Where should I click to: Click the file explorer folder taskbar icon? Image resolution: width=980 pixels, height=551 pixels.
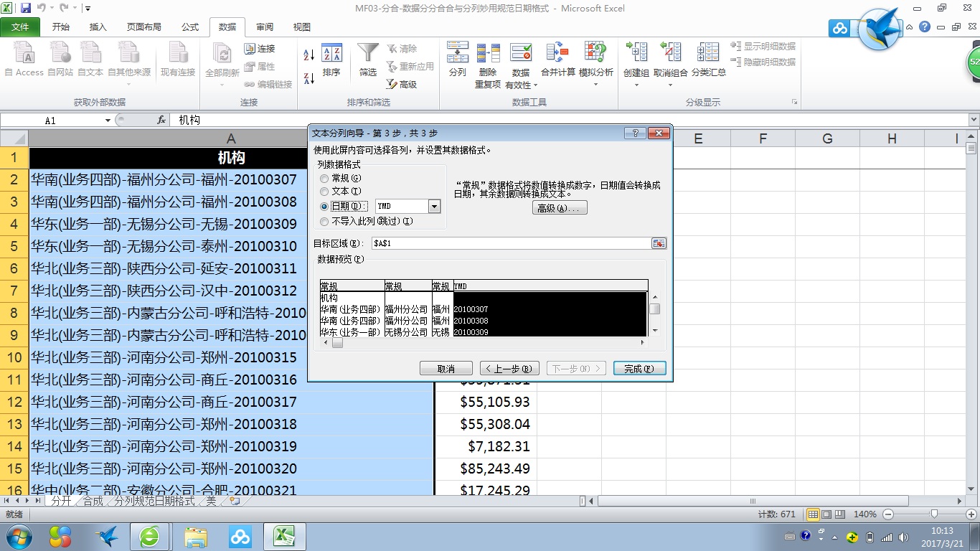tap(196, 536)
